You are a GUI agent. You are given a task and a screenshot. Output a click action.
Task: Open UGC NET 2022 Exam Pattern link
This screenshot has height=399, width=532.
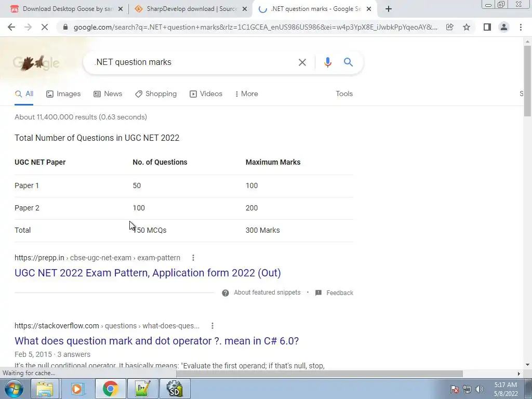pos(148,273)
